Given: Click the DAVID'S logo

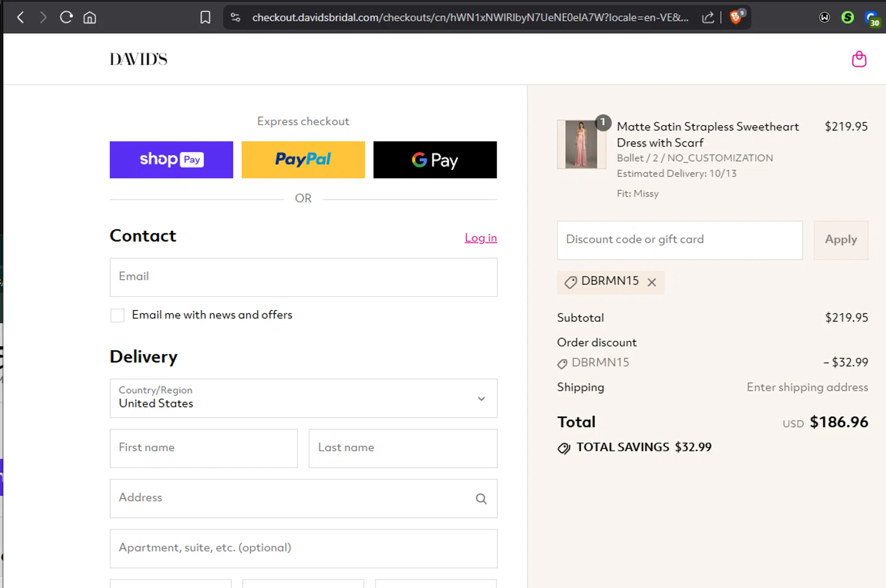Looking at the screenshot, I should tap(138, 59).
